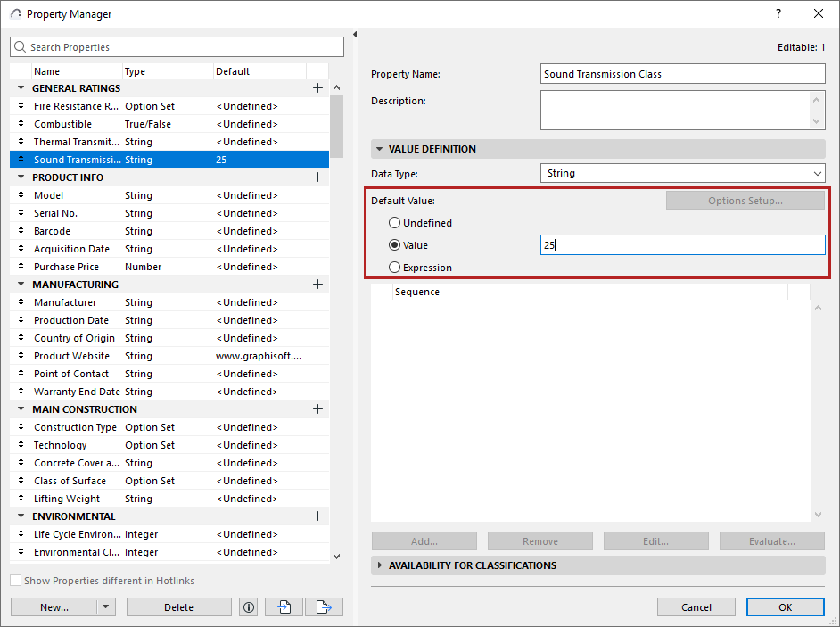This screenshot has width=840, height=627.
Task: Click reorder handle for Barcode row
Action: [21, 231]
